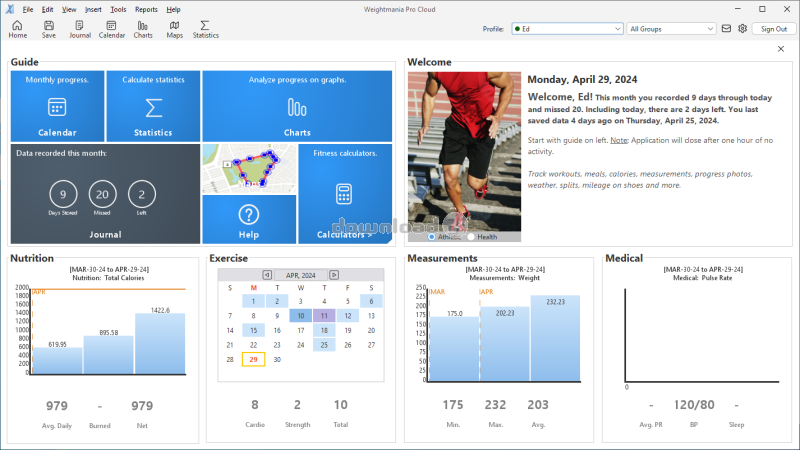The image size is (800, 450).
Task: Click the Strength count 2
Action: (297, 405)
